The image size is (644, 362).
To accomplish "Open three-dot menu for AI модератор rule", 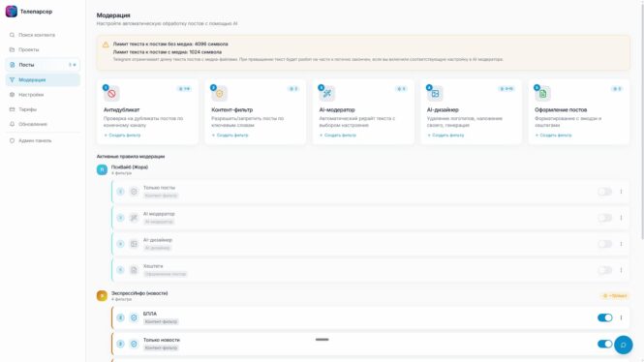I will (621, 218).
